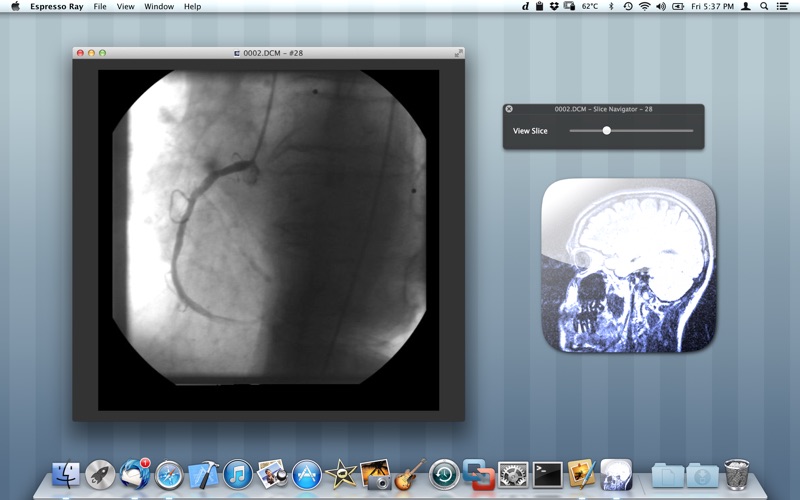Open the Trash in the Dock
The width and height of the screenshot is (800, 500).
(737, 475)
